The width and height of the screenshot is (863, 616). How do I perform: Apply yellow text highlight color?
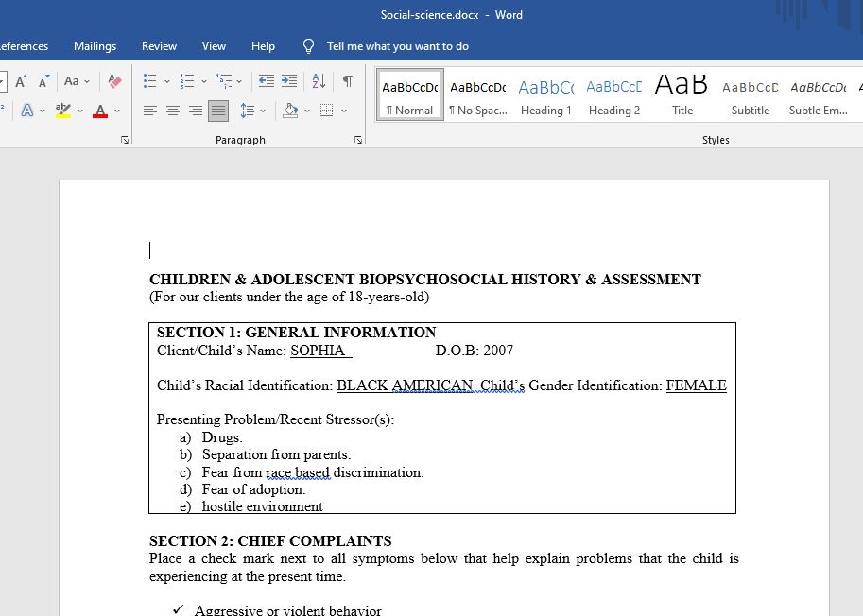63,111
